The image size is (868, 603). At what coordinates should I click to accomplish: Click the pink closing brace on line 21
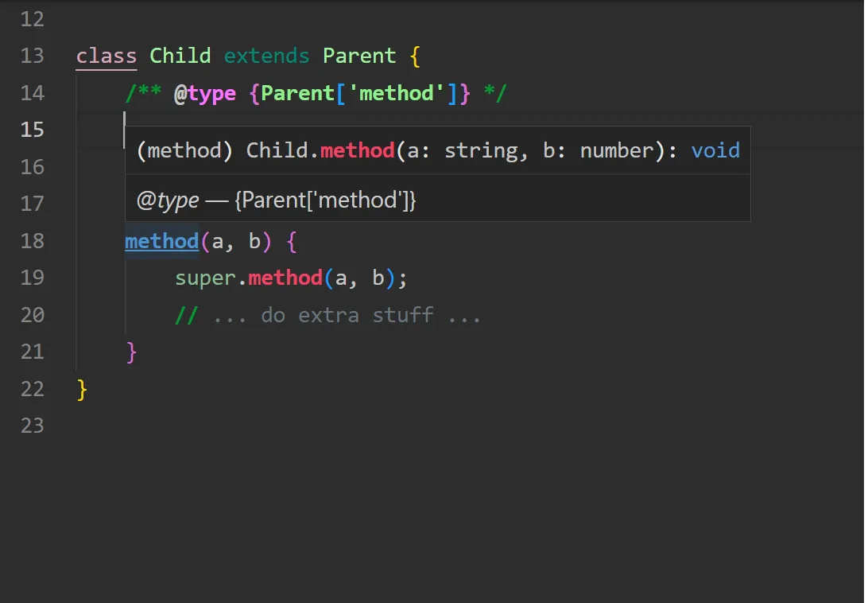tap(132, 352)
